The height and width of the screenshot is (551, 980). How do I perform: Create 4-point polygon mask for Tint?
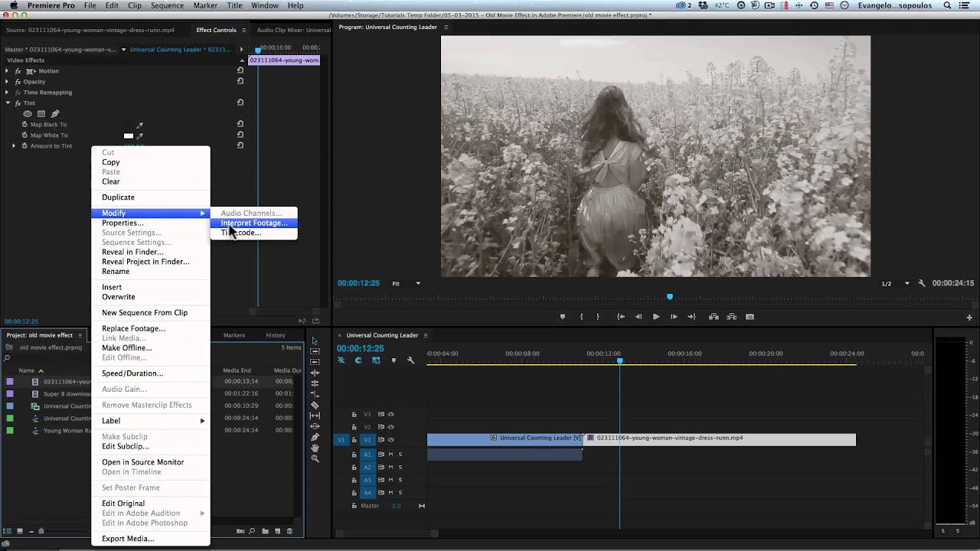(x=41, y=114)
